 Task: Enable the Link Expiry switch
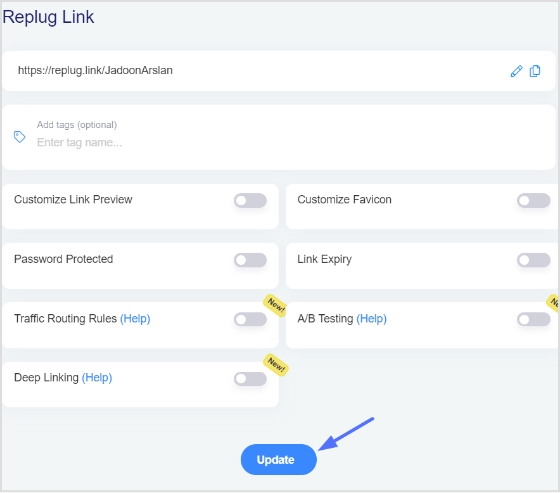534,260
